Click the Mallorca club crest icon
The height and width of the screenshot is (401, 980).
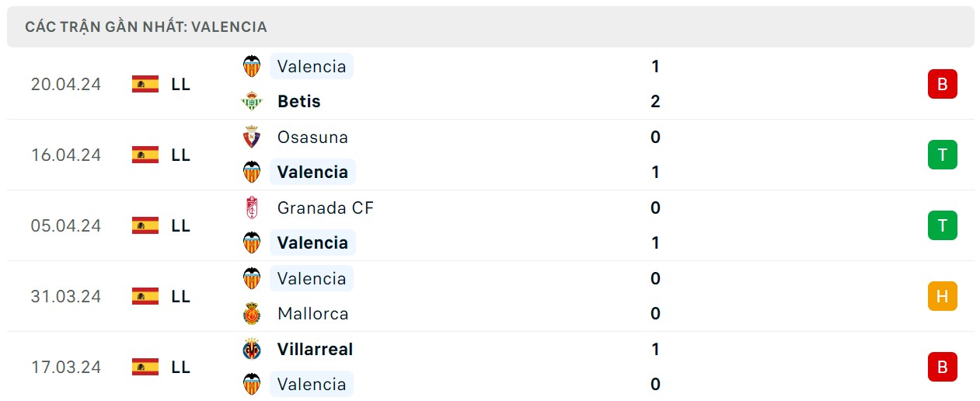coord(252,314)
